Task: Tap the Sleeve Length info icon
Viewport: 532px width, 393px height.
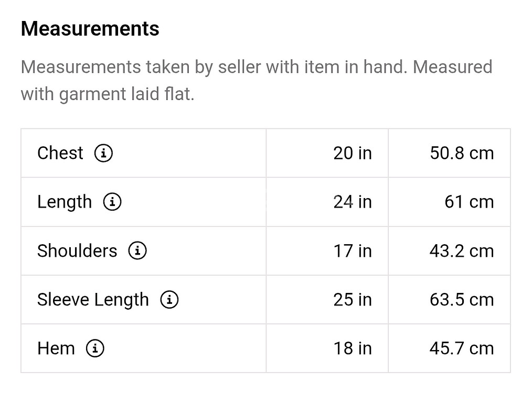Action: point(169,300)
